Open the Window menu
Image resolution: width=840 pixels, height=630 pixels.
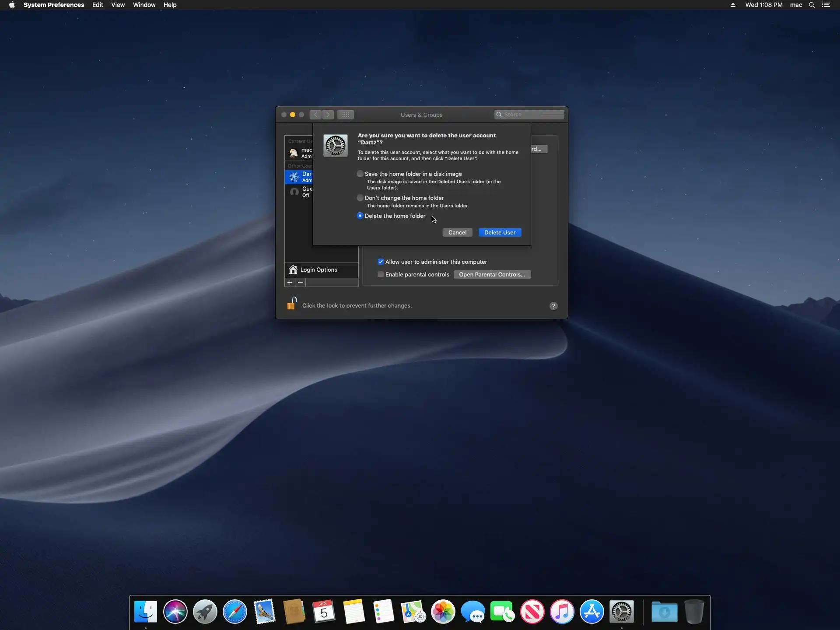point(144,5)
